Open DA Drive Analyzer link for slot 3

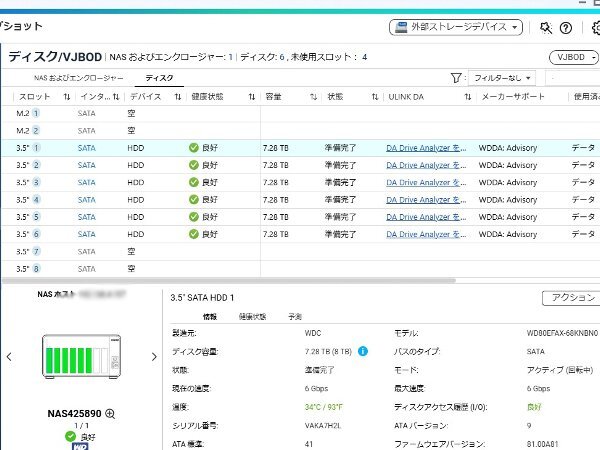pyautogui.click(x=426, y=183)
